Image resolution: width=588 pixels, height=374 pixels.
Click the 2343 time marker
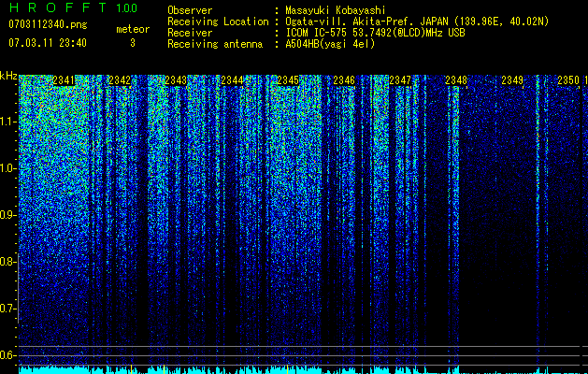pos(176,80)
